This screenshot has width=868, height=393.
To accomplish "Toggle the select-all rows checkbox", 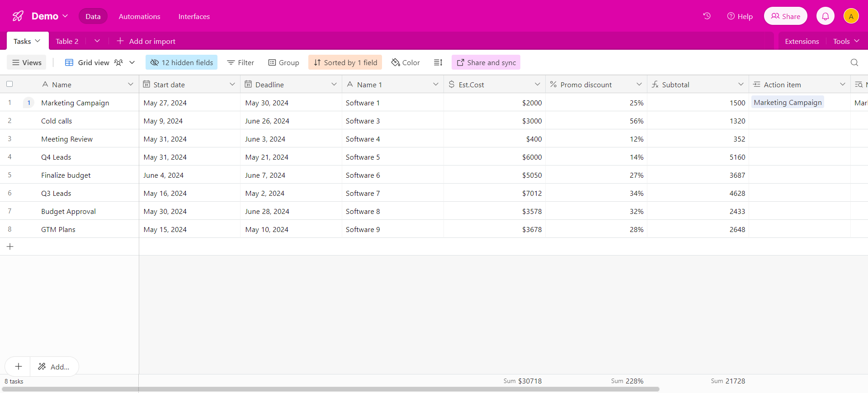I will pyautogui.click(x=9, y=84).
